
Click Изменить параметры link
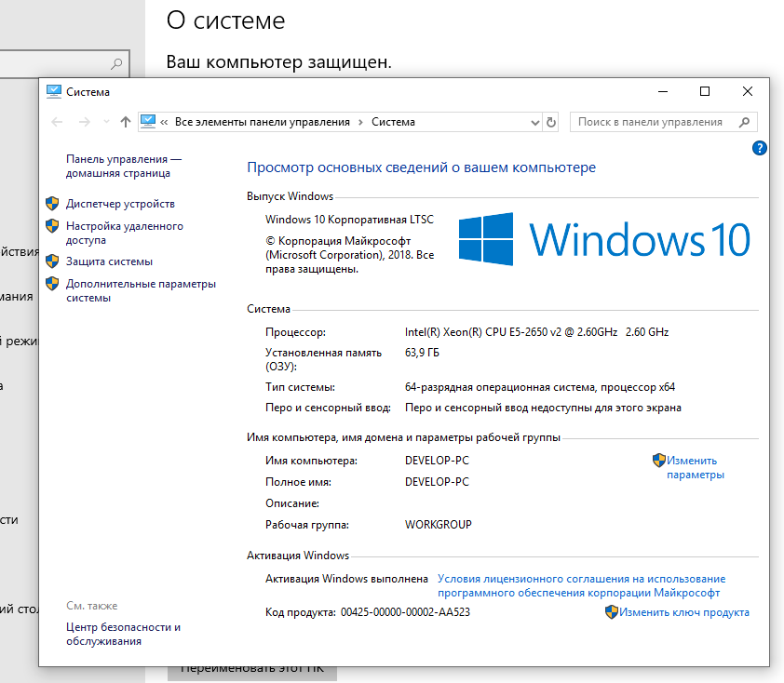click(695, 468)
